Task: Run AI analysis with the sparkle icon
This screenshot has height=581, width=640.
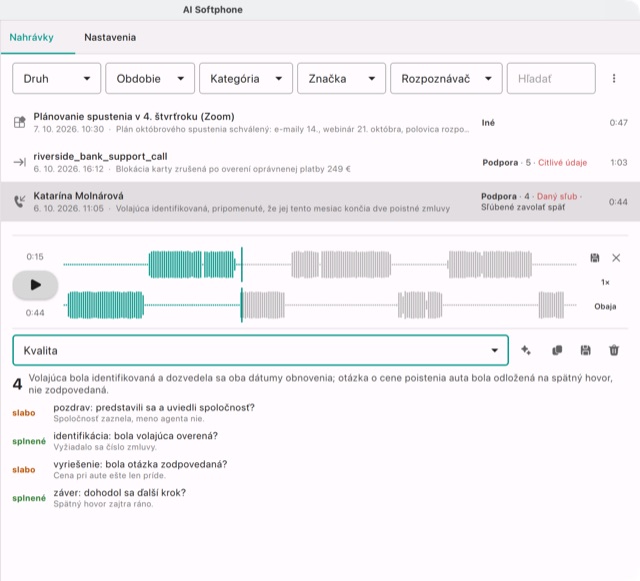Action: [x=526, y=350]
